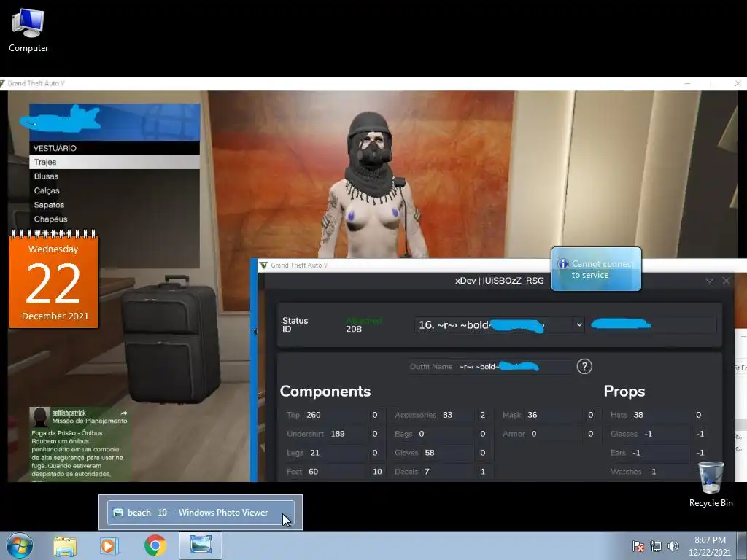
Task: Click the Decals value 7
Action: (x=427, y=472)
